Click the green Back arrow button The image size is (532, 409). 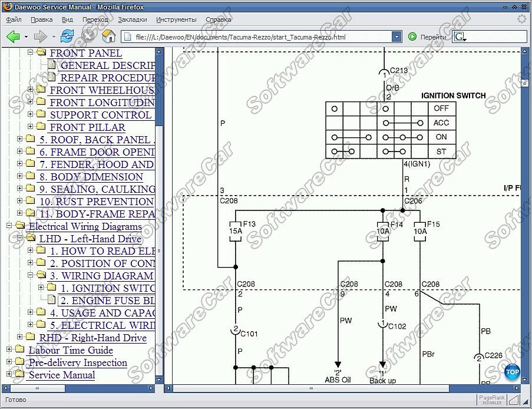(x=13, y=37)
